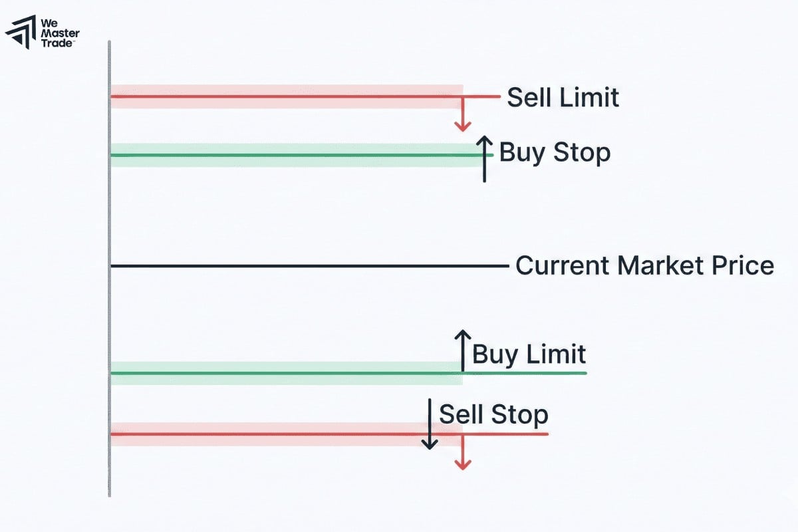Pick the red shaded band at Sell Limit

coord(286,90)
